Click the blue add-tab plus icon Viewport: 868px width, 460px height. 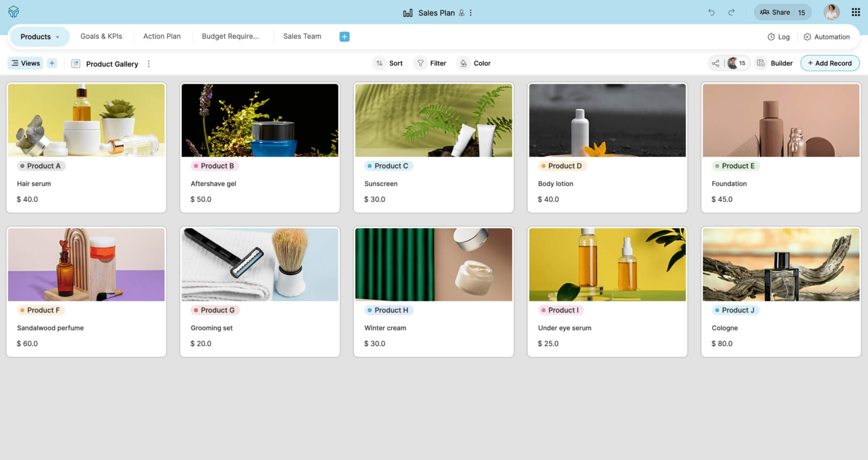coord(344,36)
